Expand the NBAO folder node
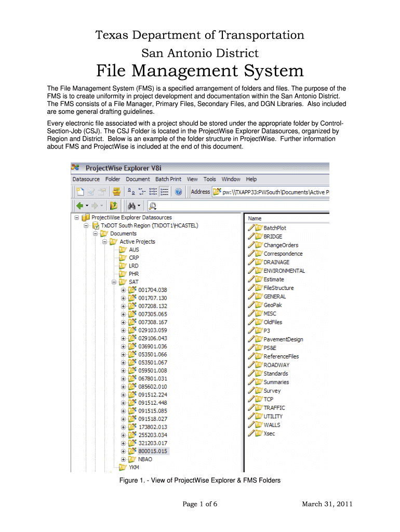 (x=123, y=459)
